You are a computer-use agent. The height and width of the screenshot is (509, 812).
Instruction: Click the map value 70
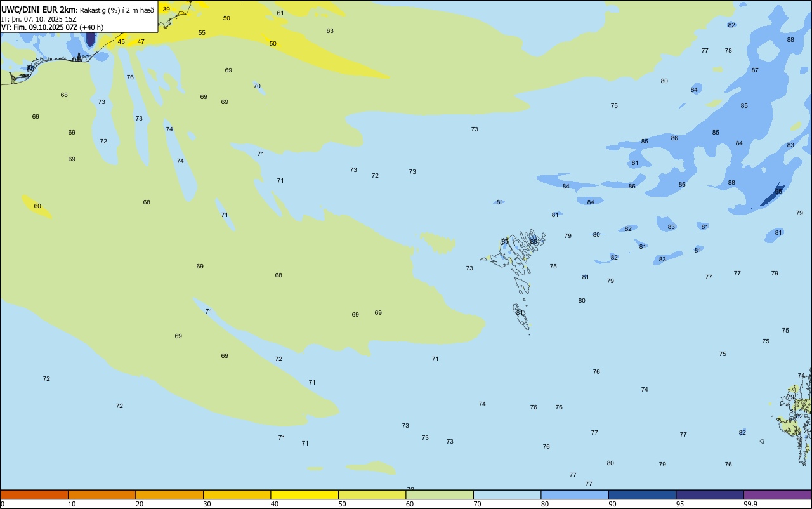[257, 86]
